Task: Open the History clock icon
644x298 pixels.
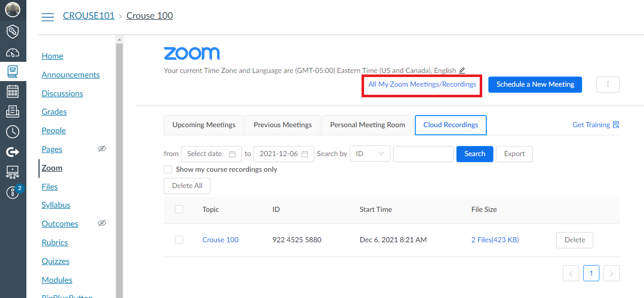Action: click(13, 132)
